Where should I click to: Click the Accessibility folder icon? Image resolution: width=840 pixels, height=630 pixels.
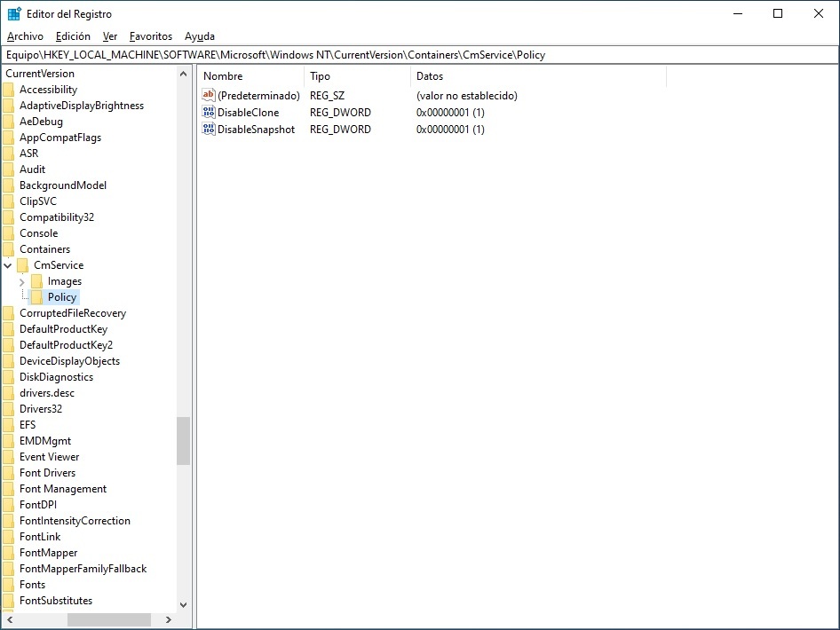(x=9, y=90)
